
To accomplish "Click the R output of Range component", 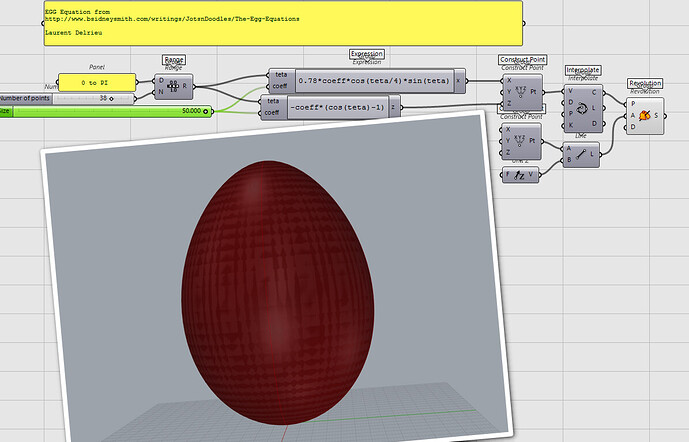I will [x=185, y=86].
